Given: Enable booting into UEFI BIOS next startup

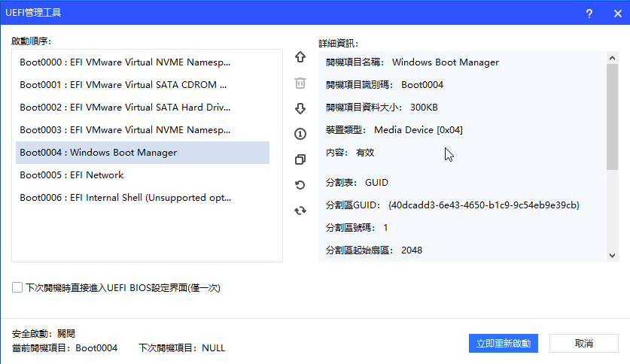Looking at the screenshot, I should point(17,287).
